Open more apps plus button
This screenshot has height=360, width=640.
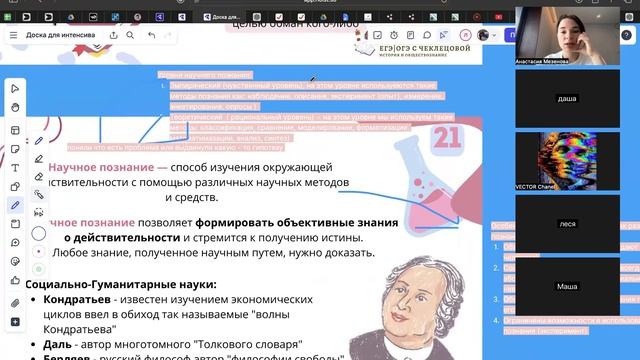(x=15, y=322)
